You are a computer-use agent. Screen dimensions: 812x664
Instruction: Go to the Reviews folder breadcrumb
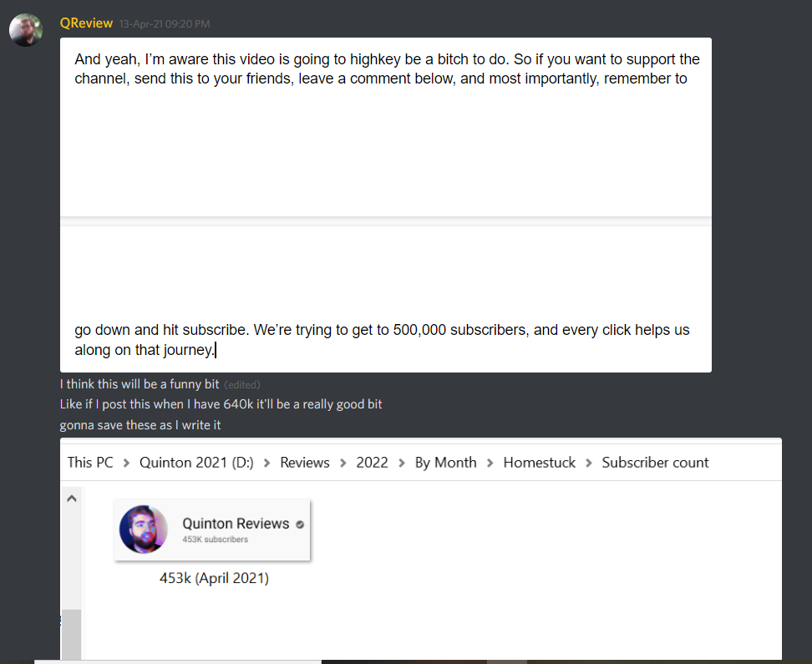point(304,462)
